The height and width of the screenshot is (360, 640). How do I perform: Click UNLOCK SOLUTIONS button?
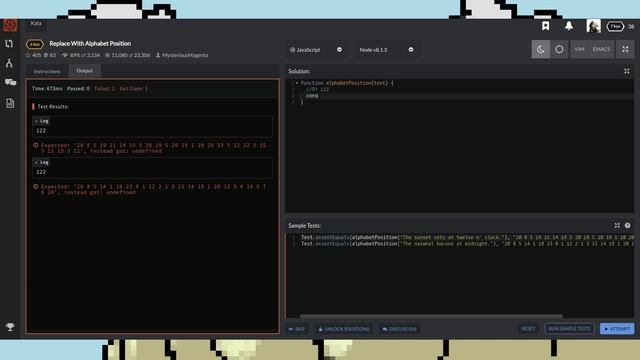(x=344, y=329)
